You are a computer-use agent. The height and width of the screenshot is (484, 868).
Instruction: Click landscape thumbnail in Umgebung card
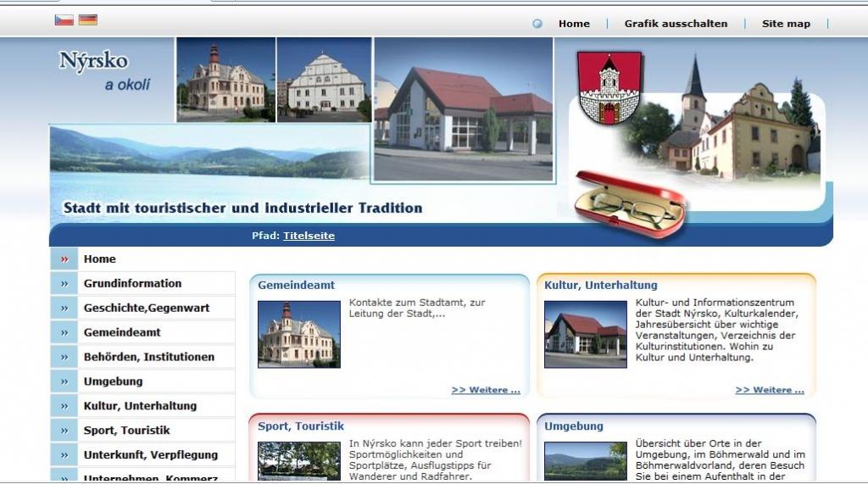tap(585, 461)
